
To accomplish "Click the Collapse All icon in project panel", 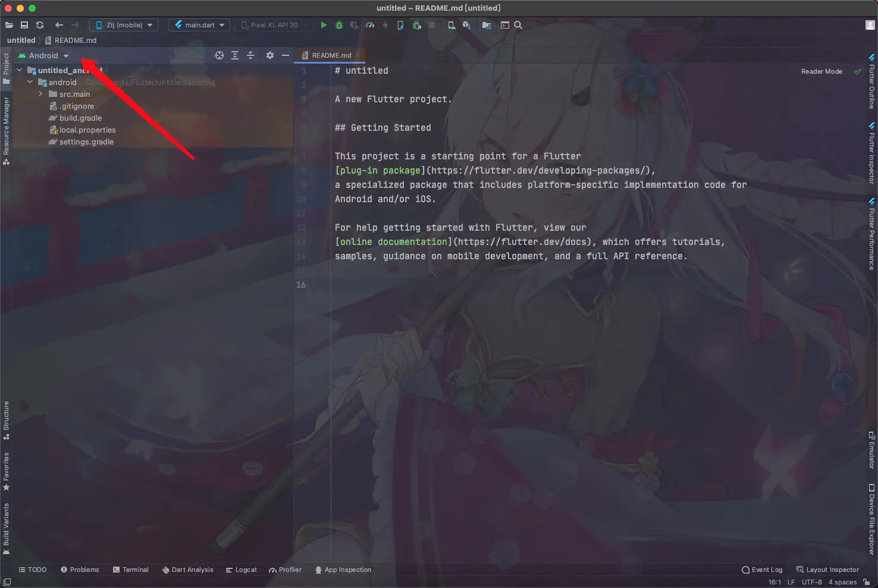I will [x=250, y=55].
